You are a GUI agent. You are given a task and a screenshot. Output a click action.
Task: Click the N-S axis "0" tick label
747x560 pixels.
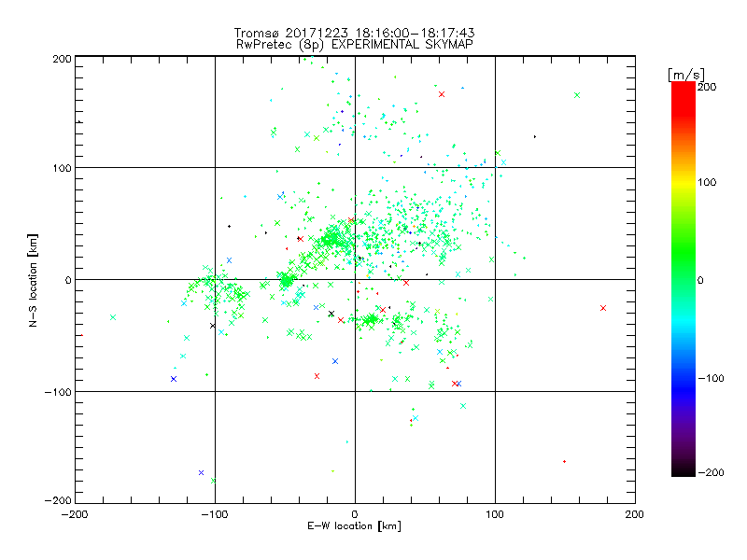tap(68, 281)
